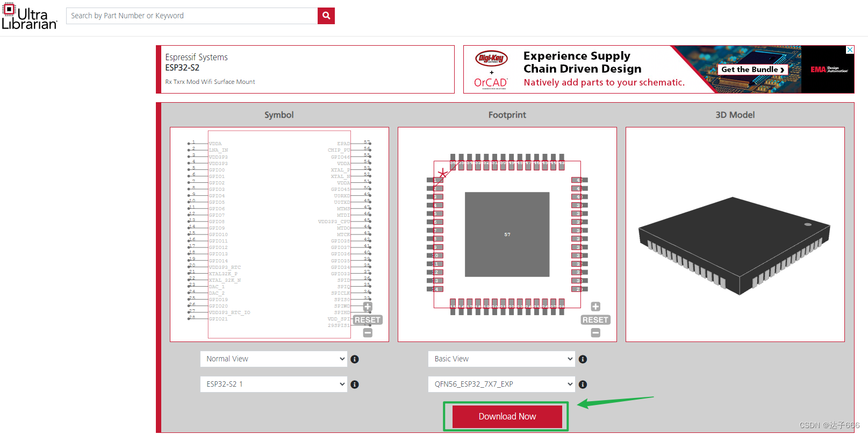The image size is (868, 434).
Task: Click the Download Now button
Action: coord(507,417)
